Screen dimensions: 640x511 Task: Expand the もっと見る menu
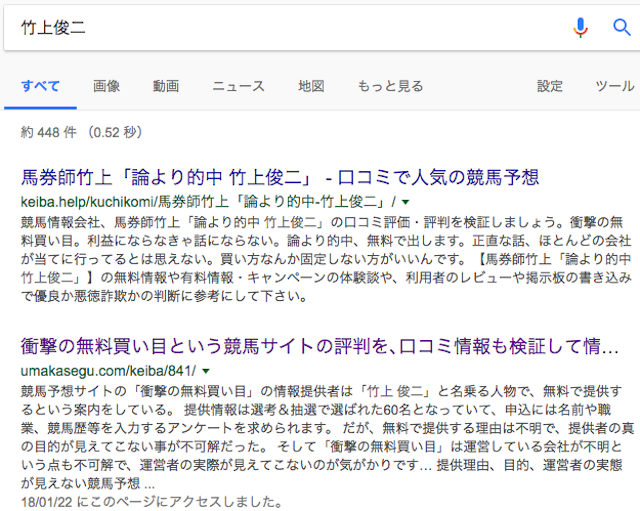coord(390,86)
